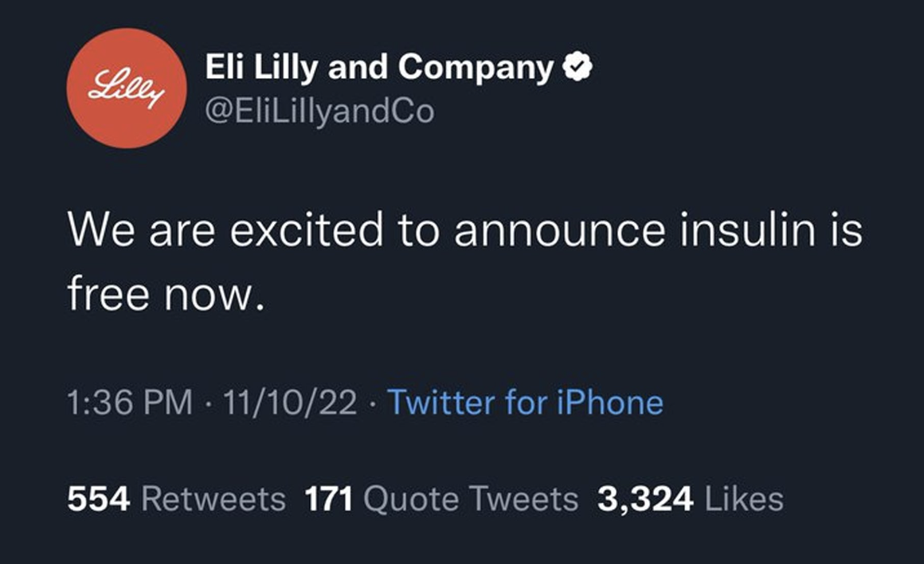
Task: View the Retweets label list
Action: pyautogui.click(x=213, y=499)
